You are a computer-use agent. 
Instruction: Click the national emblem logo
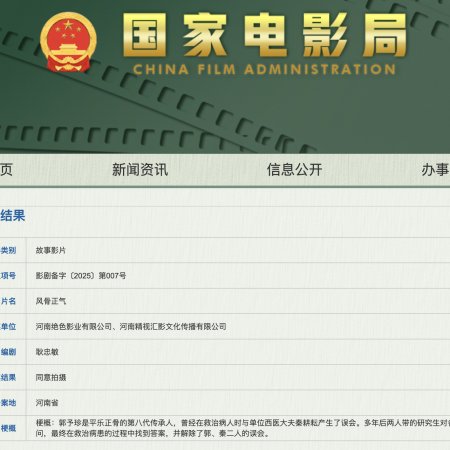(x=68, y=42)
